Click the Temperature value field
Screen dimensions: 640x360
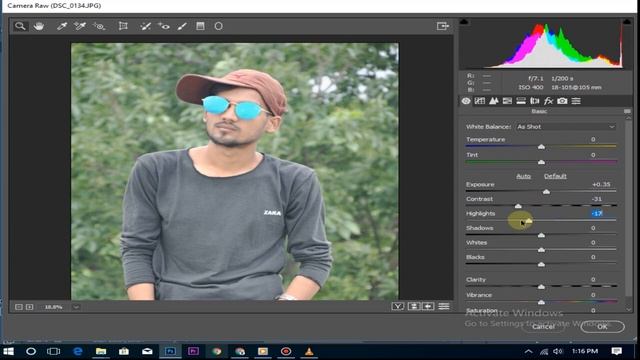[593, 140]
